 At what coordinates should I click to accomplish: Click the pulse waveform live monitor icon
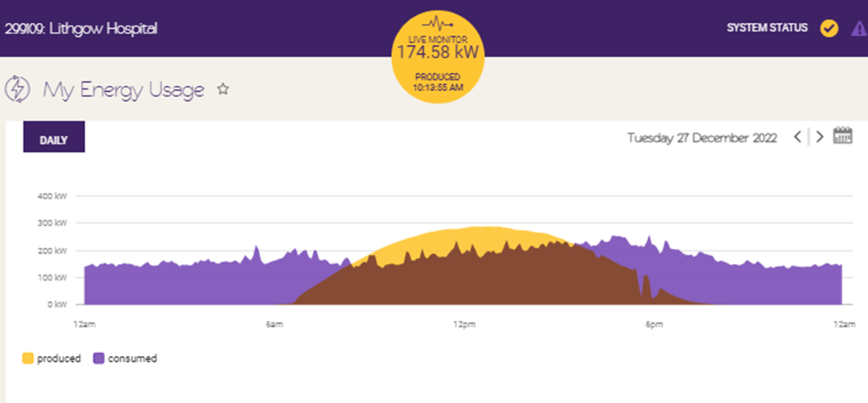pos(438,22)
